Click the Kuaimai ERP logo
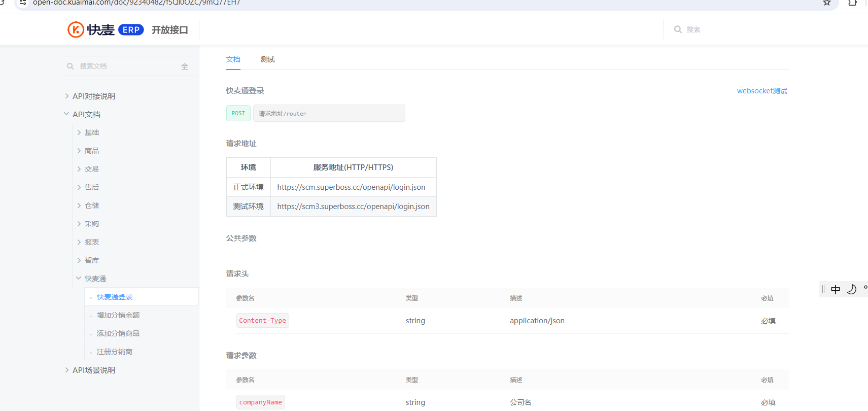 coord(106,29)
